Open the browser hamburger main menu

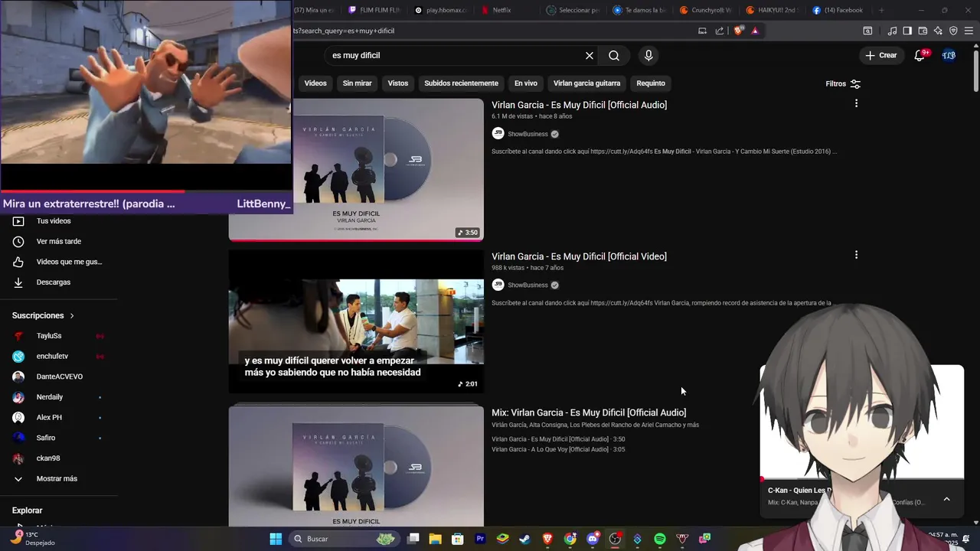click(969, 31)
